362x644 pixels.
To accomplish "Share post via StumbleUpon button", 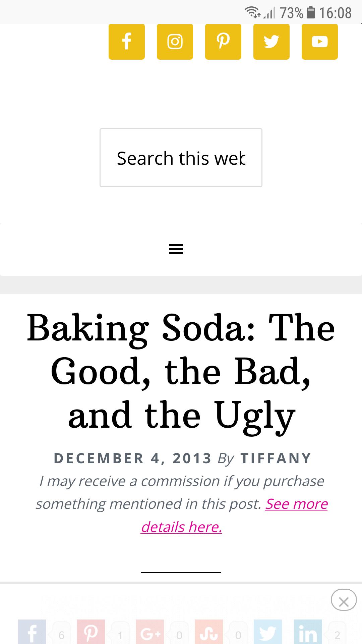I will point(209,632).
